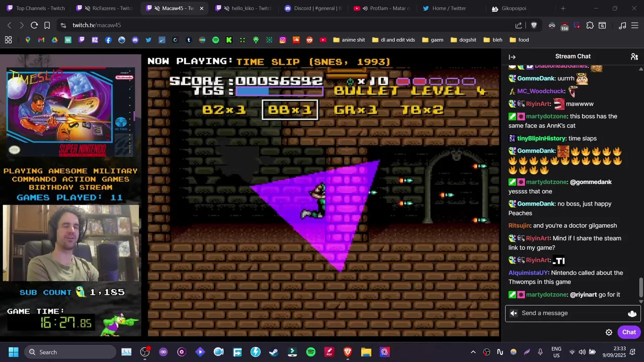This screenshot has width=644, height=362.
Task: Open Steam from the taskbar
Action: click(x=274, y=352)
